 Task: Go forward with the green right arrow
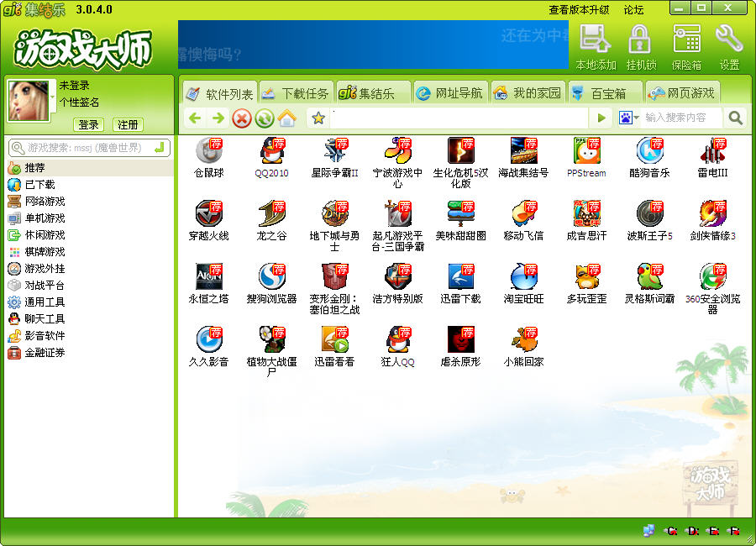[x=218, y=118]
